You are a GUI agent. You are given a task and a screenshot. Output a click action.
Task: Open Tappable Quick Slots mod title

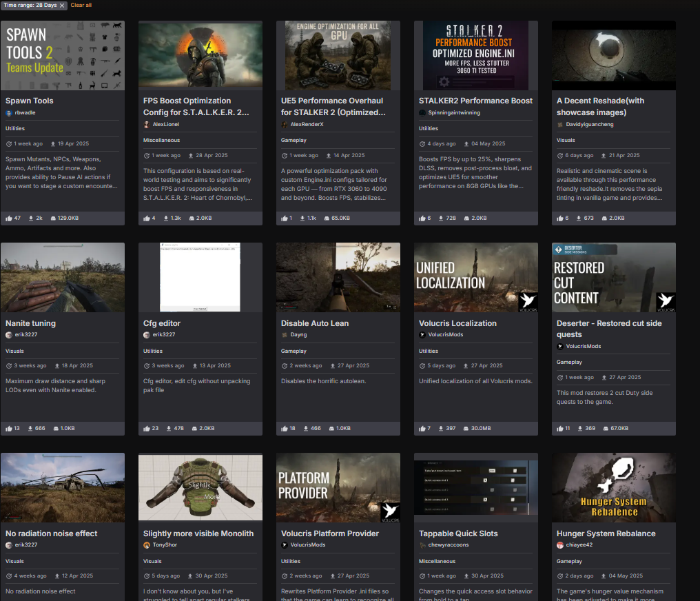pos(458,533)
